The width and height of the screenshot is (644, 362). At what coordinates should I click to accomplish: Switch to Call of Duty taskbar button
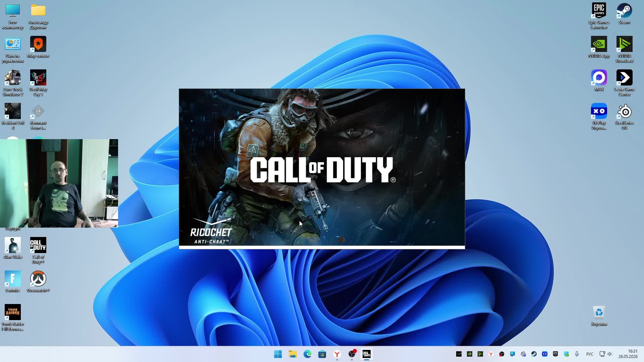(366, 354)
